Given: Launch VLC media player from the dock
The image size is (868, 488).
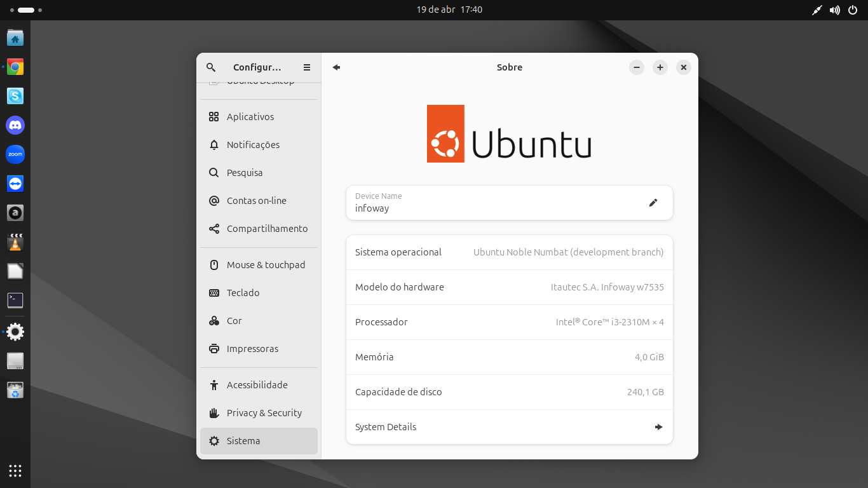Looking at the screenshot, I should (15, 242).
